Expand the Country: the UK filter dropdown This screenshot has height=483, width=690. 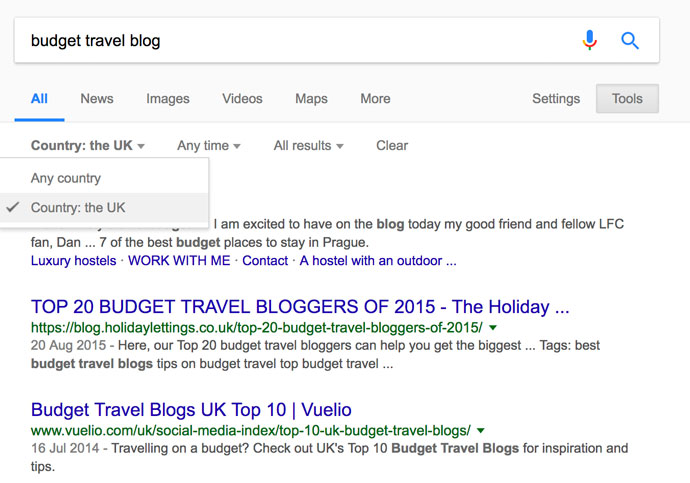click(88, 146)
